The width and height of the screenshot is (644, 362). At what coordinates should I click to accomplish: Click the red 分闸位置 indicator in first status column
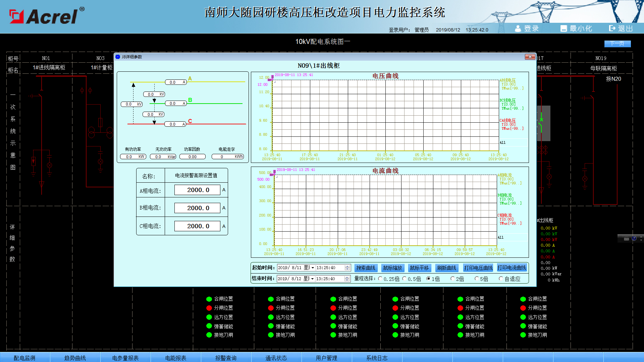[209, 308]
